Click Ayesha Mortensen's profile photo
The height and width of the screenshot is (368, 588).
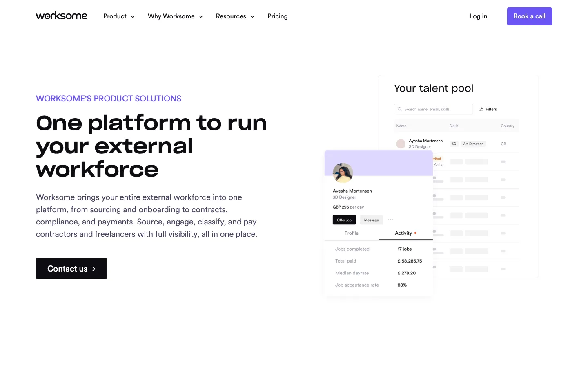click(x=343, y=173)
